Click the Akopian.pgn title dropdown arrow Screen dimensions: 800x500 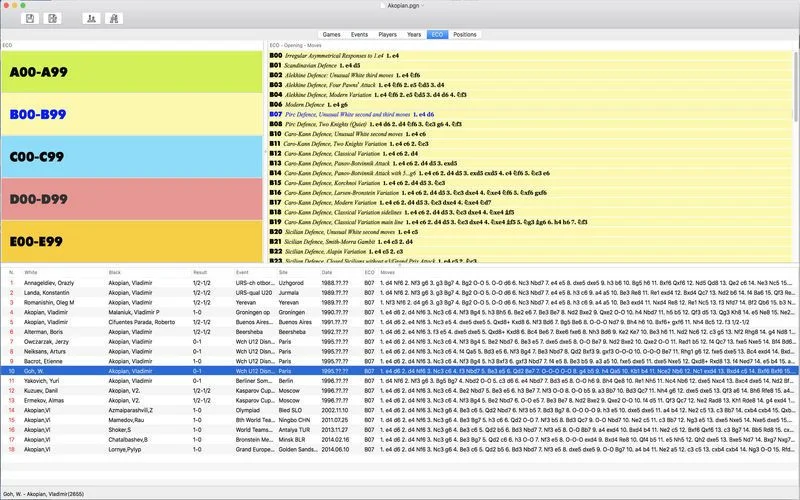pyautogui.click(x=422, y=6)
